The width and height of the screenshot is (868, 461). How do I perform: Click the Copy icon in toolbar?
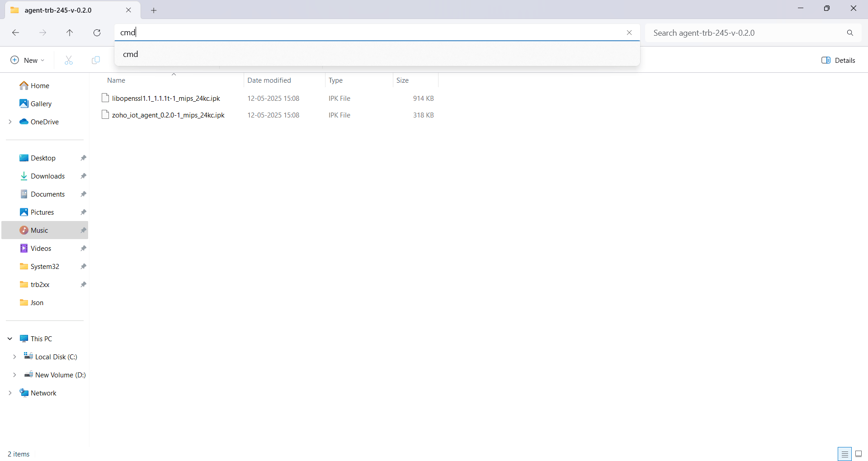96,60
